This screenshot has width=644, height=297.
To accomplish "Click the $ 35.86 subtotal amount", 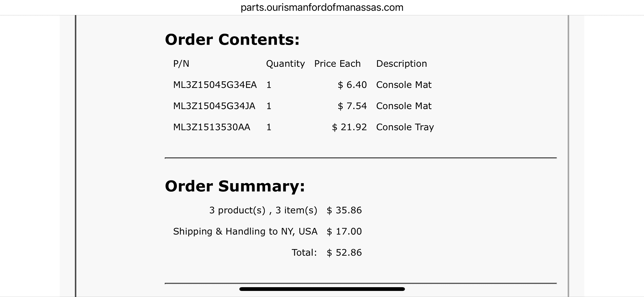I will tap(344, 211).
